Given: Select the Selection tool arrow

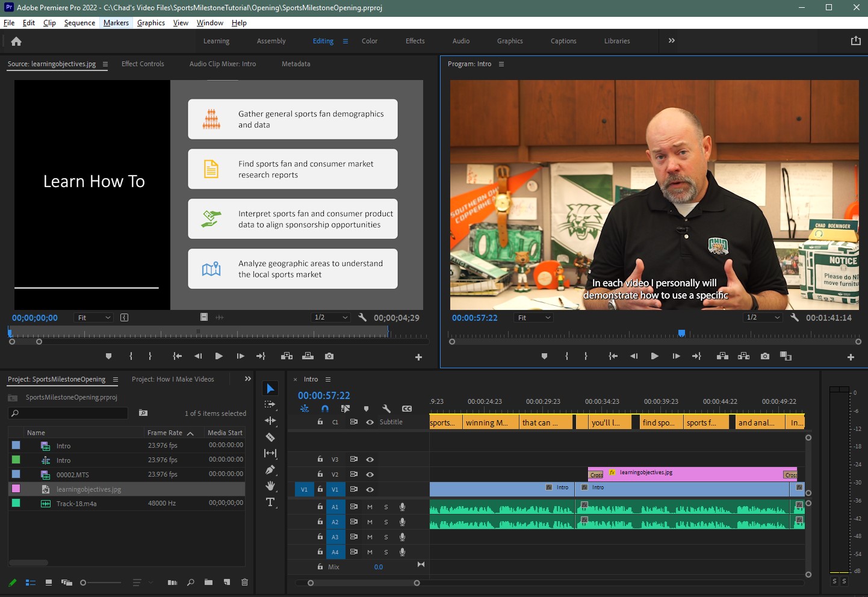Looking at the screenshot, I should [x=270, y=389].
